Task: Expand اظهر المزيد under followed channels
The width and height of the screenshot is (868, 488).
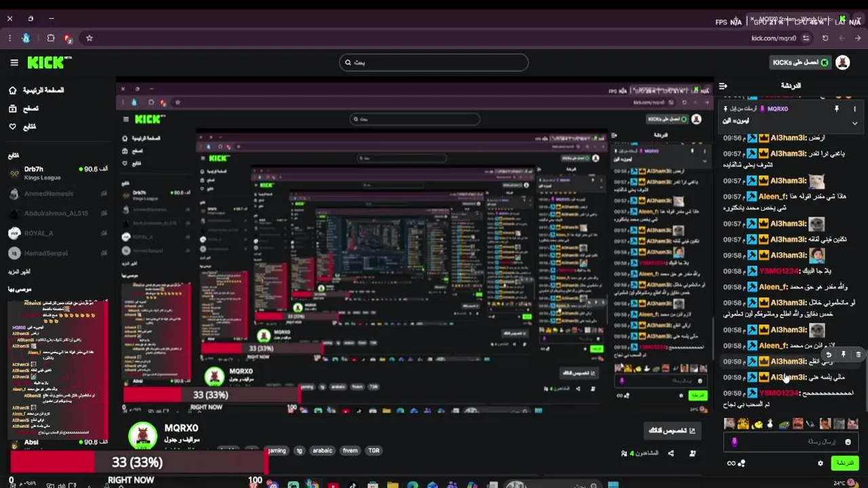Action: (x=19, y=272)
